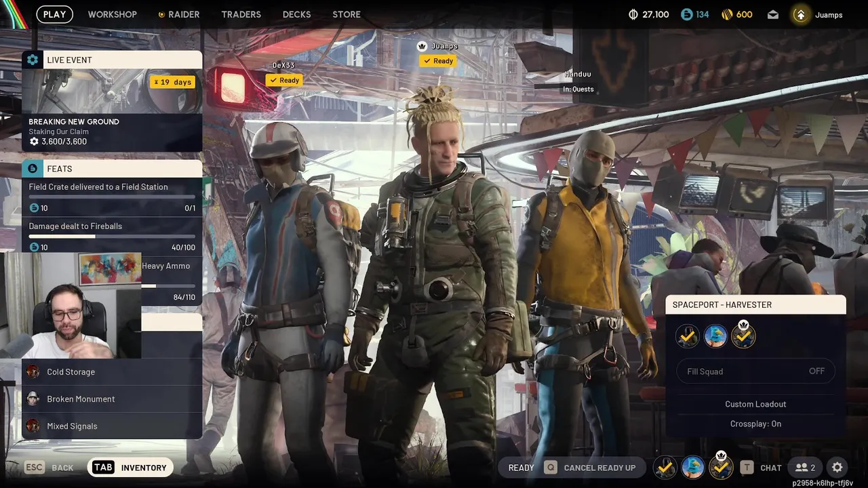Click the Cold Storage quest giver icon
868x488 pixels.
pyautogui.click(x=33, y=371)
